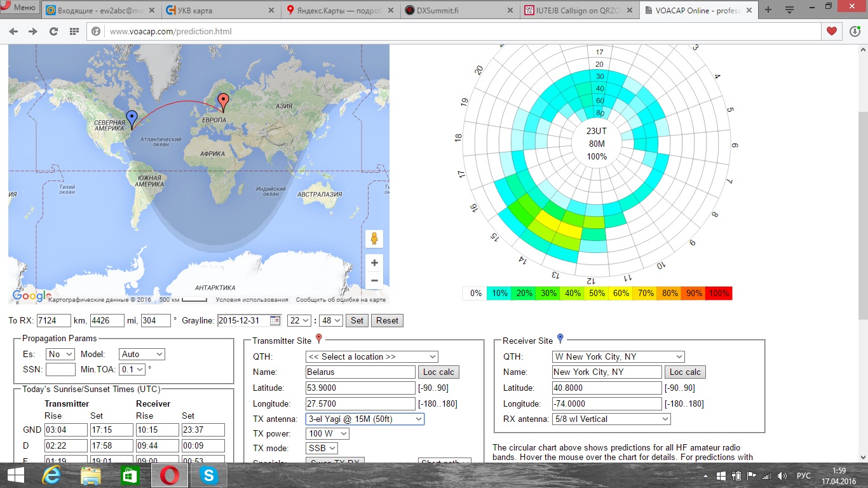Click the blue receiver pin on map

(x=132, y=119)
